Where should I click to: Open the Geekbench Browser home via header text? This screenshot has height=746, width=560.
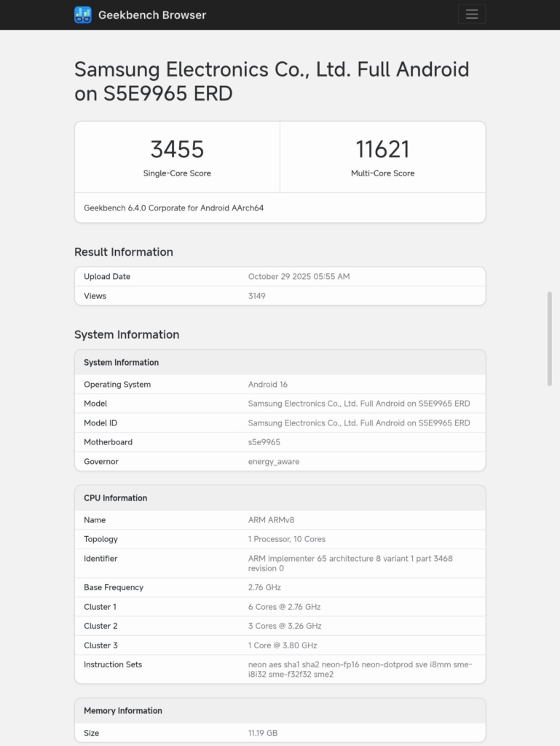click(151, 14)
